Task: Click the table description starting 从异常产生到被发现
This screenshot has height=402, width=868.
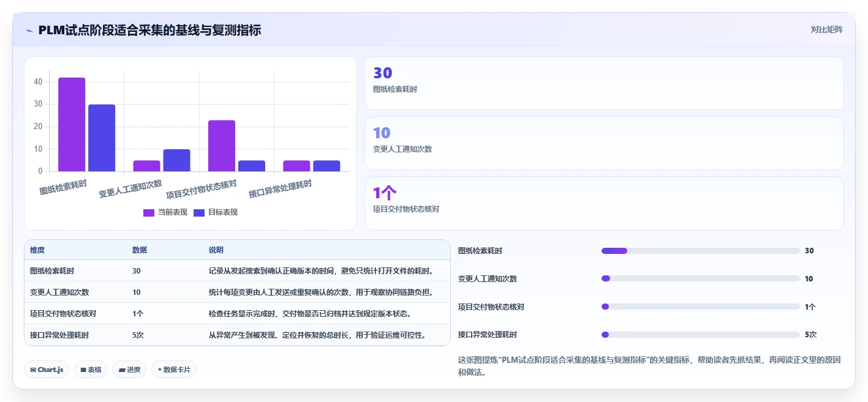Action: click(x=317, y=335)
